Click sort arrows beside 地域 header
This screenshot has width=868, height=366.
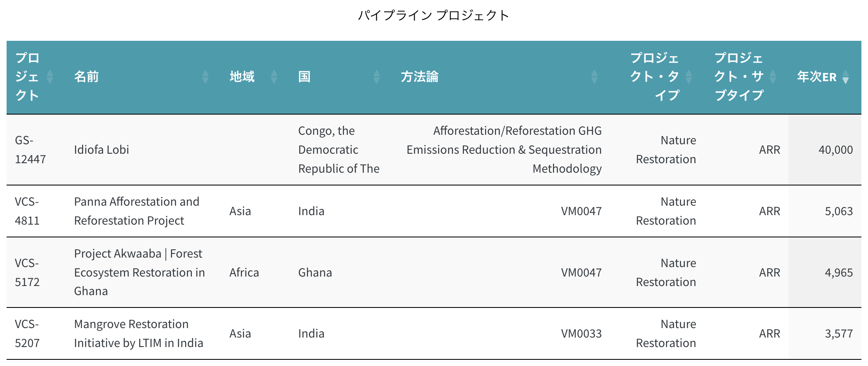(x=274, y=77)
